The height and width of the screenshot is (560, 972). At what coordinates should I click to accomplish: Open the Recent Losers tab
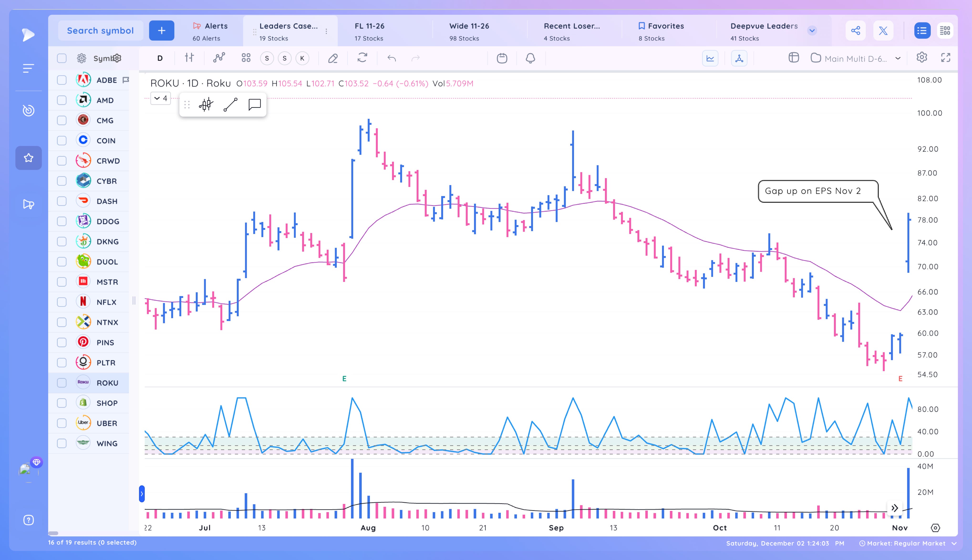click(572, 31)
